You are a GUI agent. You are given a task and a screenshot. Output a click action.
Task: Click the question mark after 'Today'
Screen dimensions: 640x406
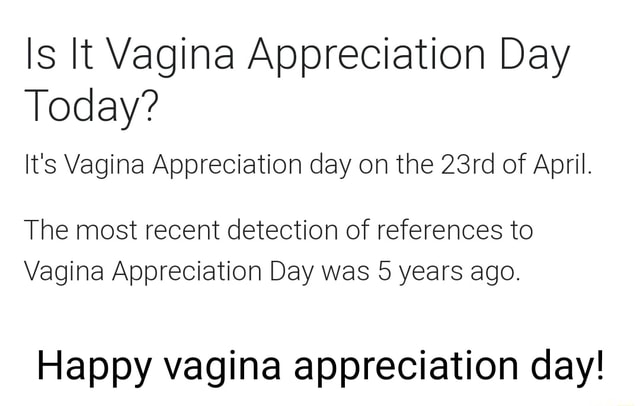(x=149, y=104)
